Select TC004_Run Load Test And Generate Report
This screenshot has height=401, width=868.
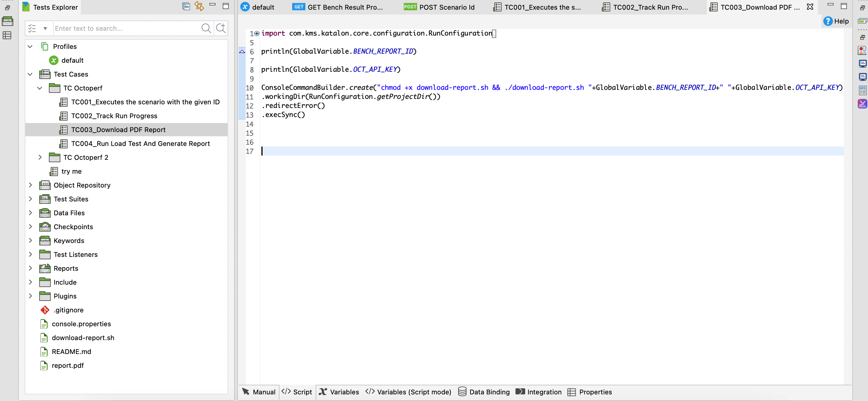[141, 143]
